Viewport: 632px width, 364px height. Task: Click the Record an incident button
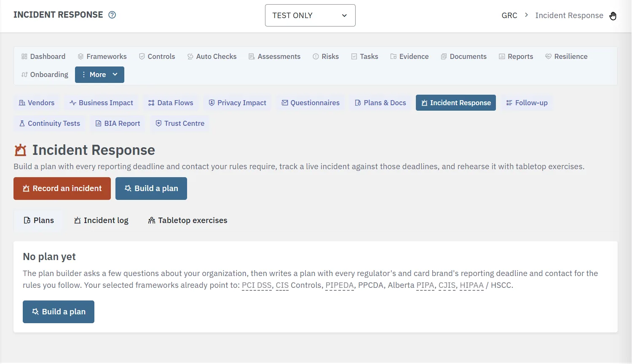pyautogui.click(x=62, y=189)
